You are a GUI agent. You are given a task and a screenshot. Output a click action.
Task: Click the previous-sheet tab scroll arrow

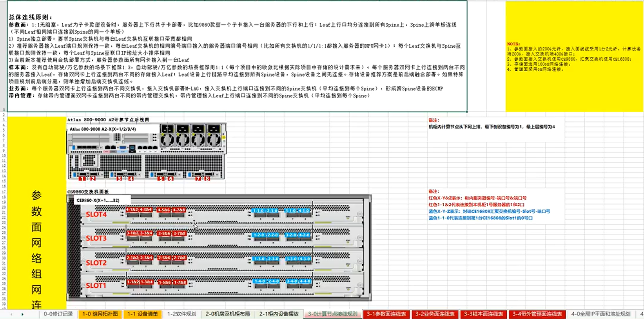pyautogui.click(x=11, y=314)
